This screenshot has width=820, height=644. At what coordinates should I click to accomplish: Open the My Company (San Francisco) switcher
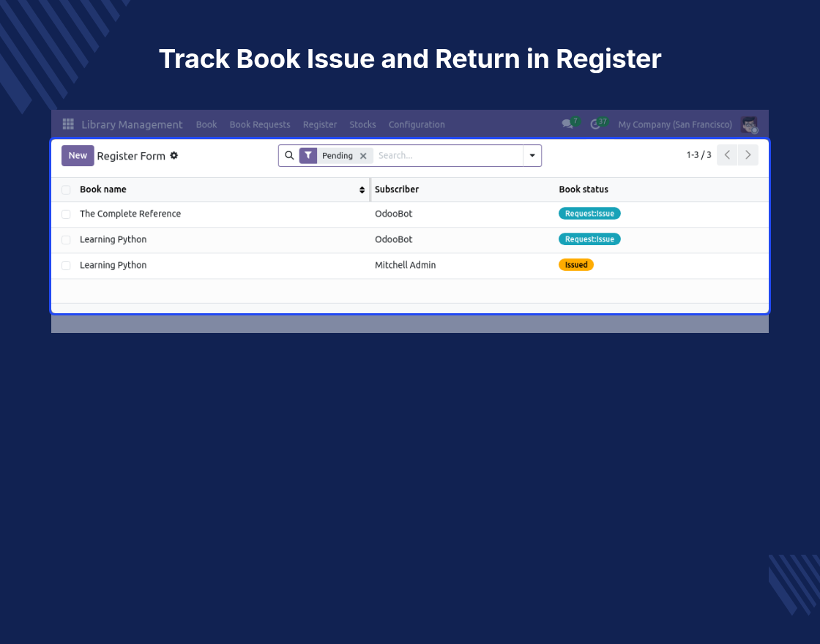tap(674, 124)
